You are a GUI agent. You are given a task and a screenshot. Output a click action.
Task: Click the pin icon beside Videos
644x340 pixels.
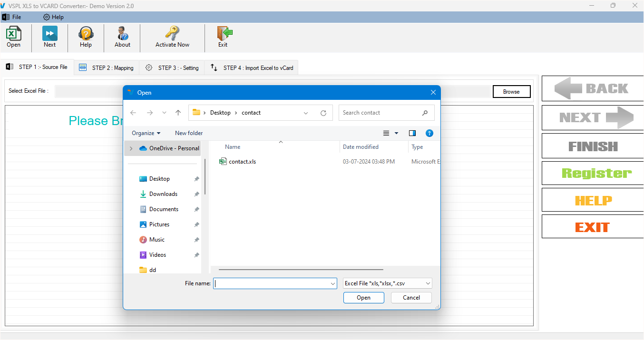[x=196, y=255]
